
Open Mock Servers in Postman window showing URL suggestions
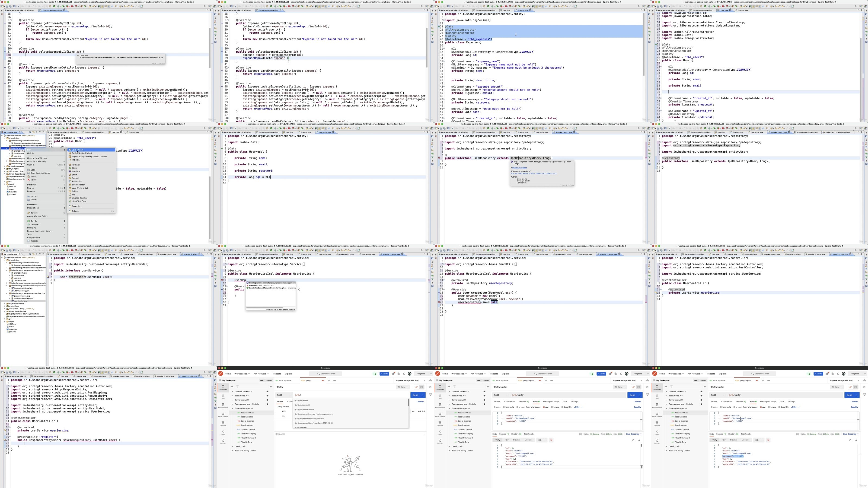click(x=223, y=415)
